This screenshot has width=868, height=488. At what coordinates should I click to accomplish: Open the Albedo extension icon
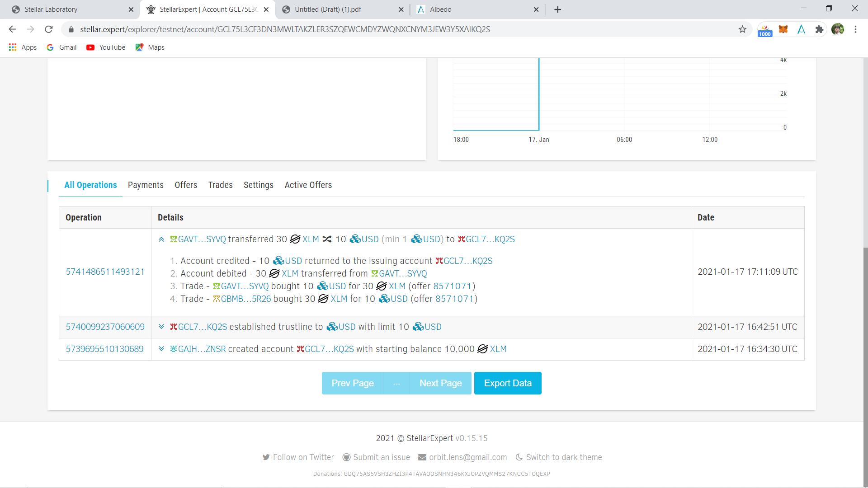point(801,29)
